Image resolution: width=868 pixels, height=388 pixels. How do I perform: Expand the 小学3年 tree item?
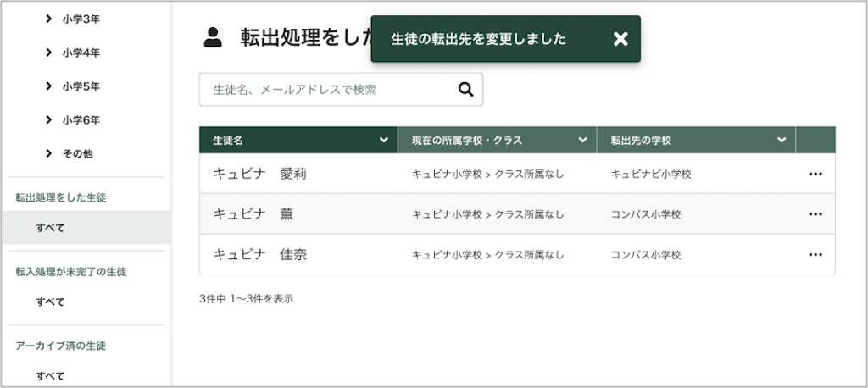pyautogui.click(x=48, y=19)
